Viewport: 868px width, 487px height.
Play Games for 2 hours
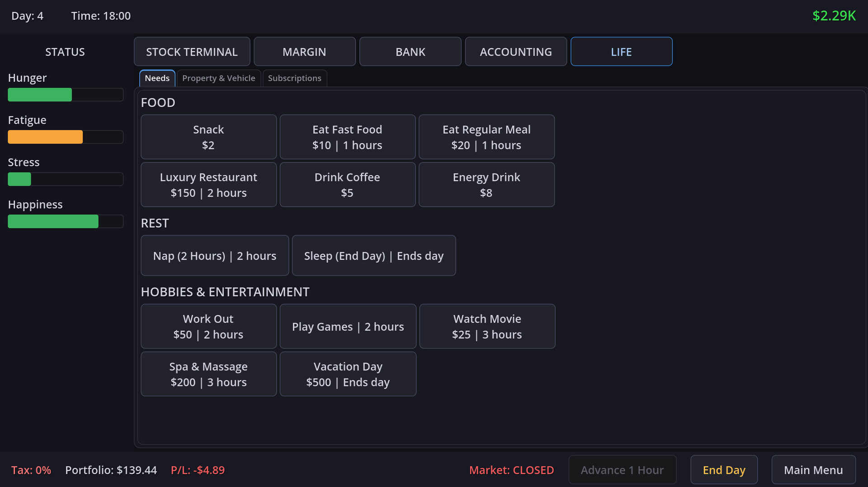(348, 326)
